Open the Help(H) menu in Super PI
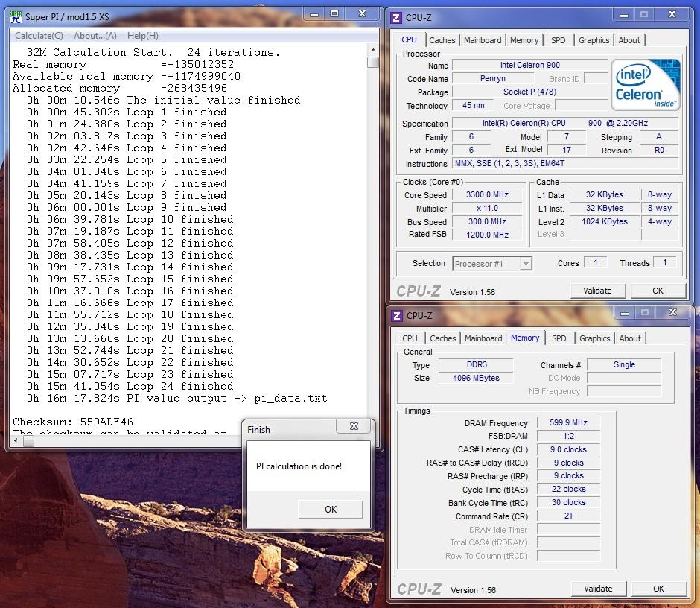This screenshot has width=700, height=608. (x=143, y=36)
